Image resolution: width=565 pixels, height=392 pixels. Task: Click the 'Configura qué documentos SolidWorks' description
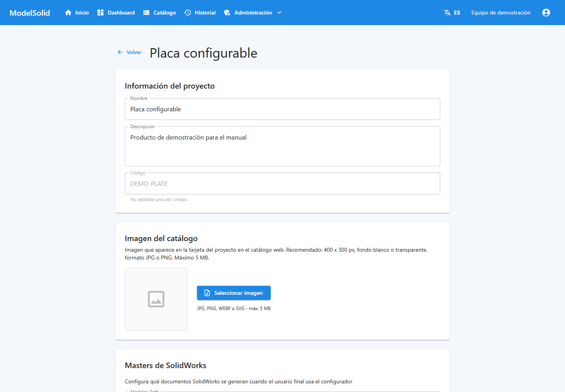(x=239, y=381)
